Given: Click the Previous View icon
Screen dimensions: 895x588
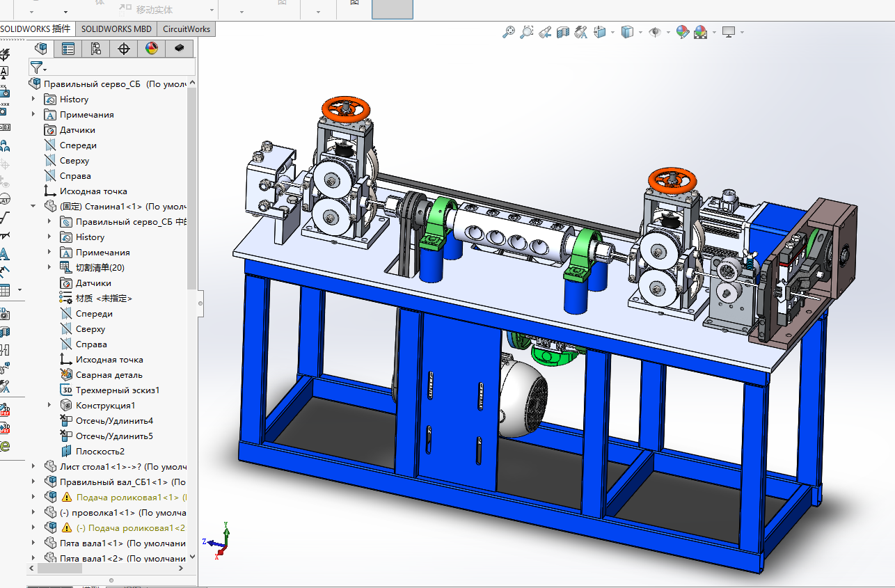Looking at the screenshot, I should [545, 31].
